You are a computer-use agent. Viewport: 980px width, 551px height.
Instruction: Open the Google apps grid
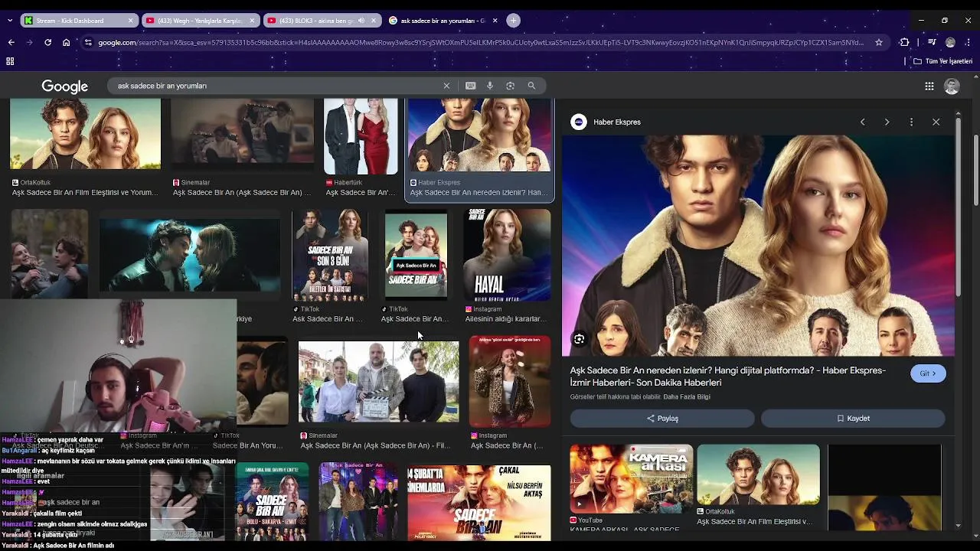click(x=929, y=86)
